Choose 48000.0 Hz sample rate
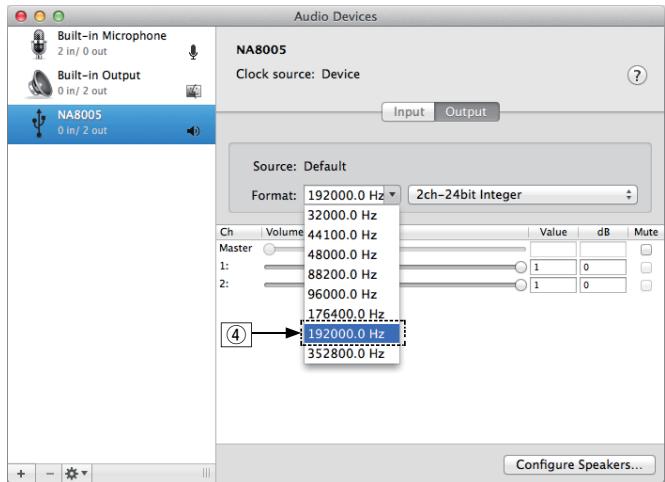 click(x=352, y=255)
